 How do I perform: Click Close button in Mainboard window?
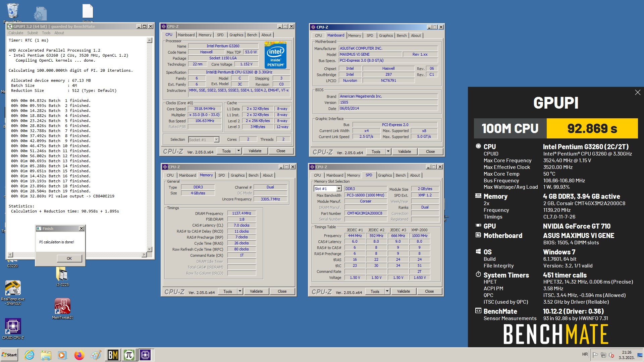click(430, 152)
